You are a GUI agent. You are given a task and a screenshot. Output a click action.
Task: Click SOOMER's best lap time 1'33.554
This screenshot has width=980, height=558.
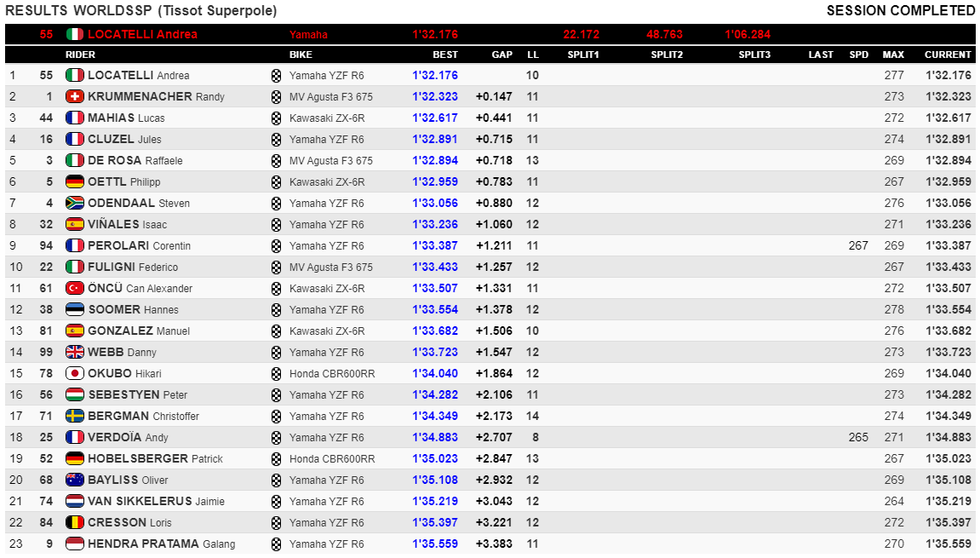click(x=435, y=309)
